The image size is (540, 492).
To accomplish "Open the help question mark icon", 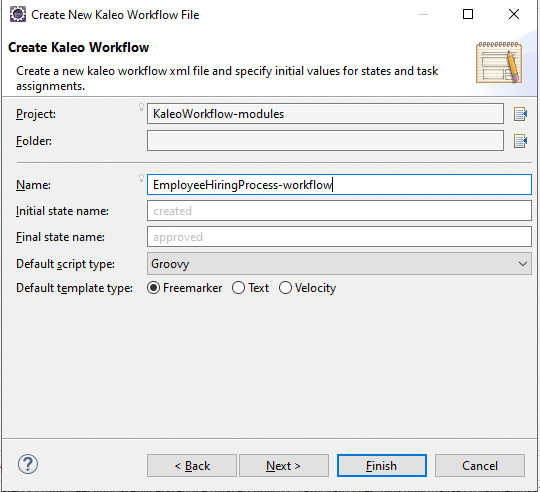I will tap(28, 464).
